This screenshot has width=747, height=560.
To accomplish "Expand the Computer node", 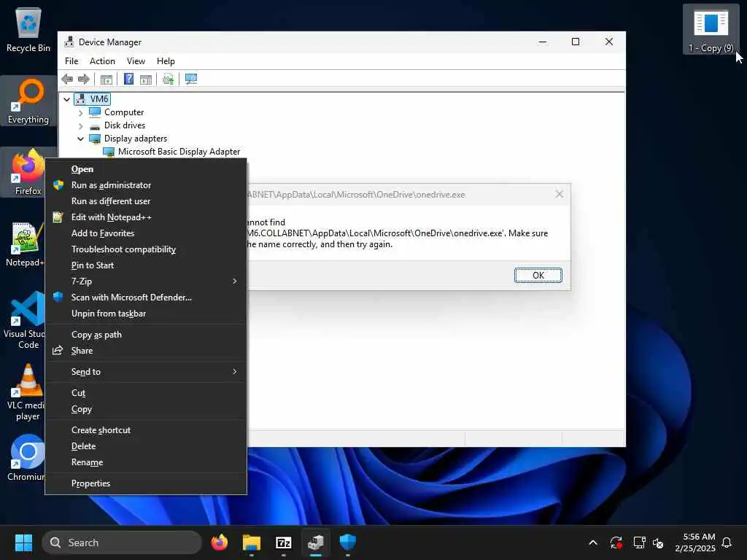I will [x=80, y=113].
